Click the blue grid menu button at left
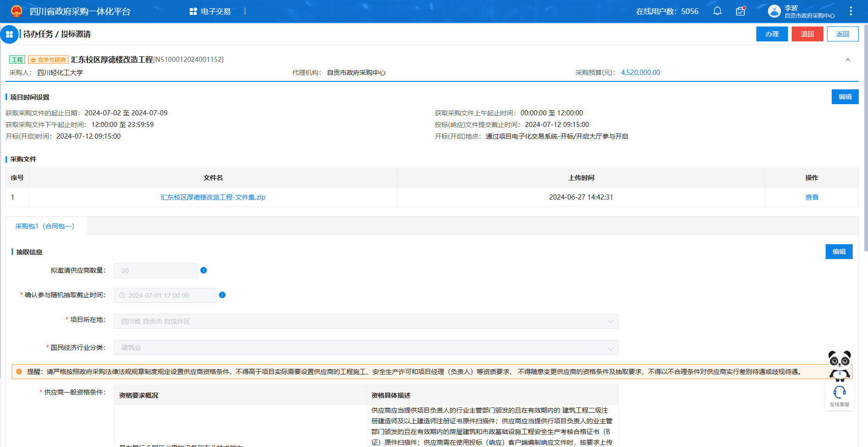 click(9, 34)
